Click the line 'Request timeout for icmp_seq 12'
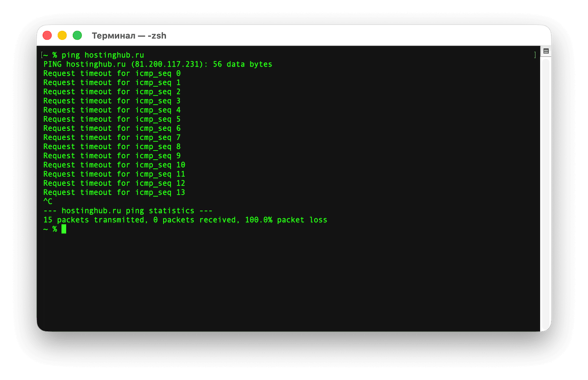This screenshot has width=588, height=380. pos(114,184)
